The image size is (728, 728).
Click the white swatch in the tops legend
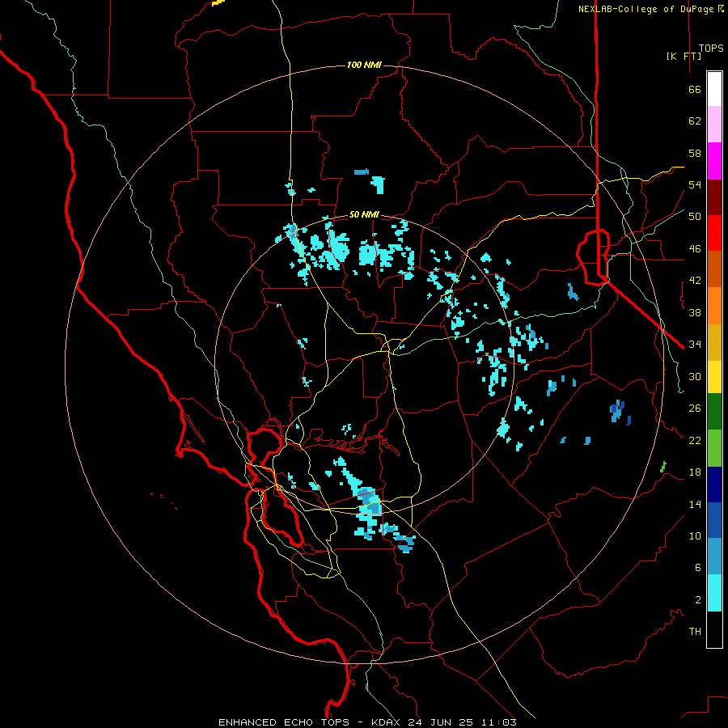(x=714, y=89)
